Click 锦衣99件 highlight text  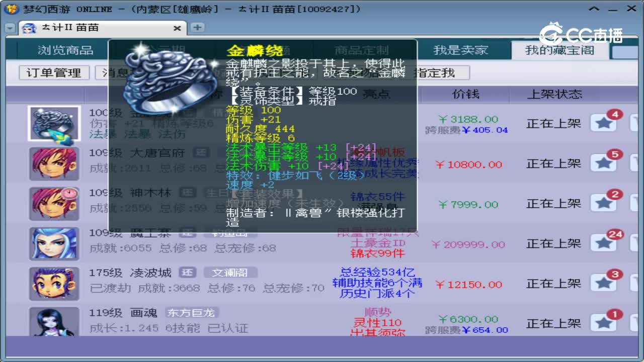pyautogui.click(x=377, y=253)
